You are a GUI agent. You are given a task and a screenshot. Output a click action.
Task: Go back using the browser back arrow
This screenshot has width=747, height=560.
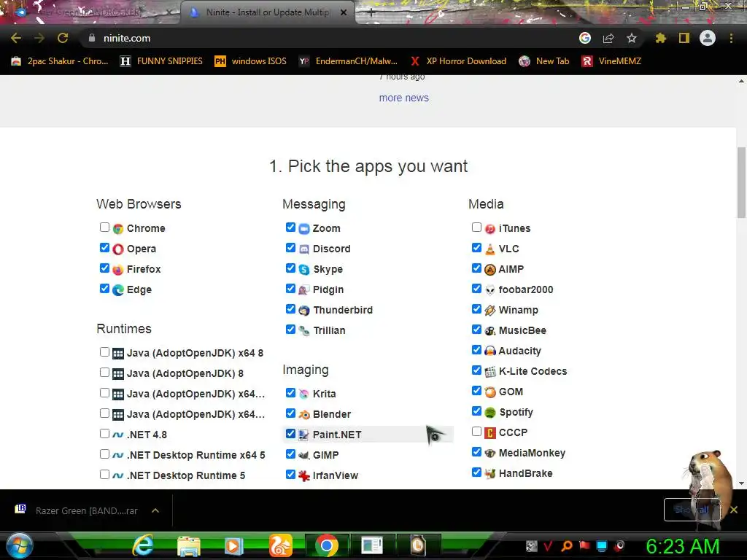point(16,38)
